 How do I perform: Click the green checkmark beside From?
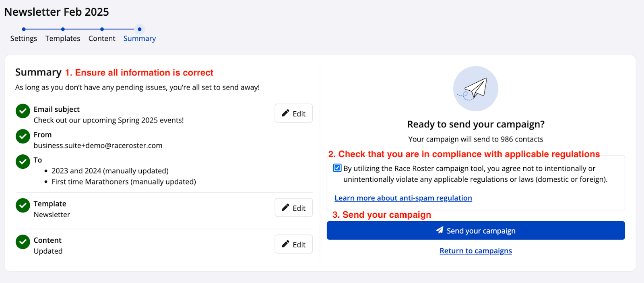coord(23,136)
